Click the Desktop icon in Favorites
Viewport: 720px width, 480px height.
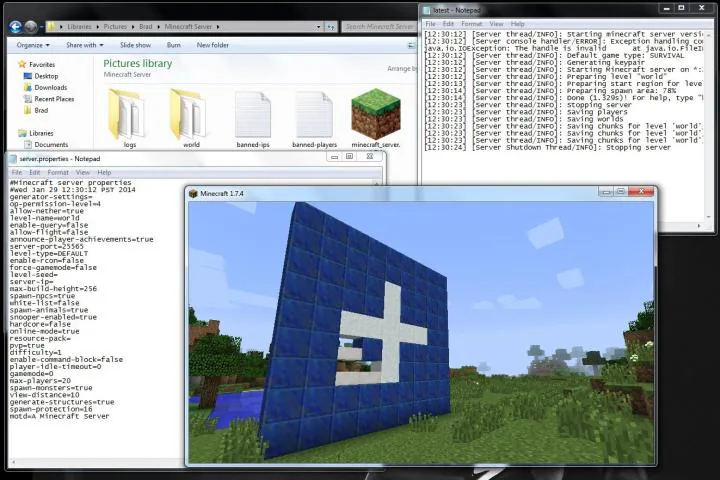coord(28,76)
